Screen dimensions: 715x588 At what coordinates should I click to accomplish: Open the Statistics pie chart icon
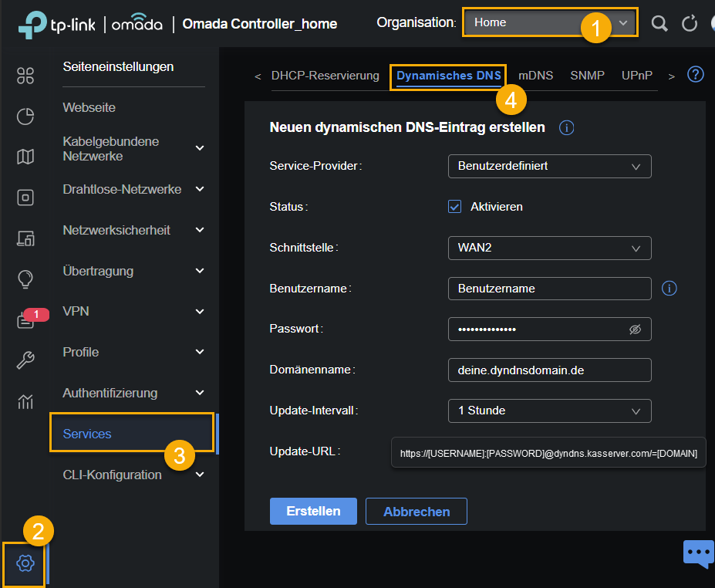point(25,117)
